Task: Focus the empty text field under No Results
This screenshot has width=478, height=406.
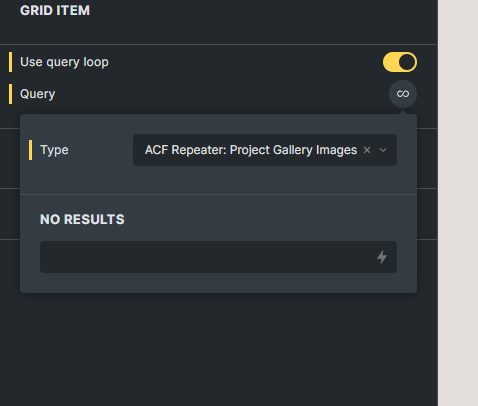Action: 218,257
